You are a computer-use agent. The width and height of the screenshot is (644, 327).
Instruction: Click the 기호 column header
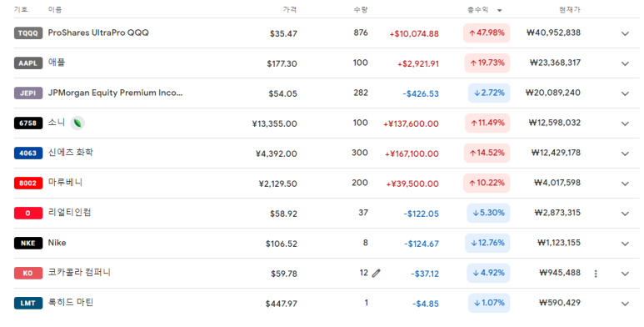click(x=21, y=9)
